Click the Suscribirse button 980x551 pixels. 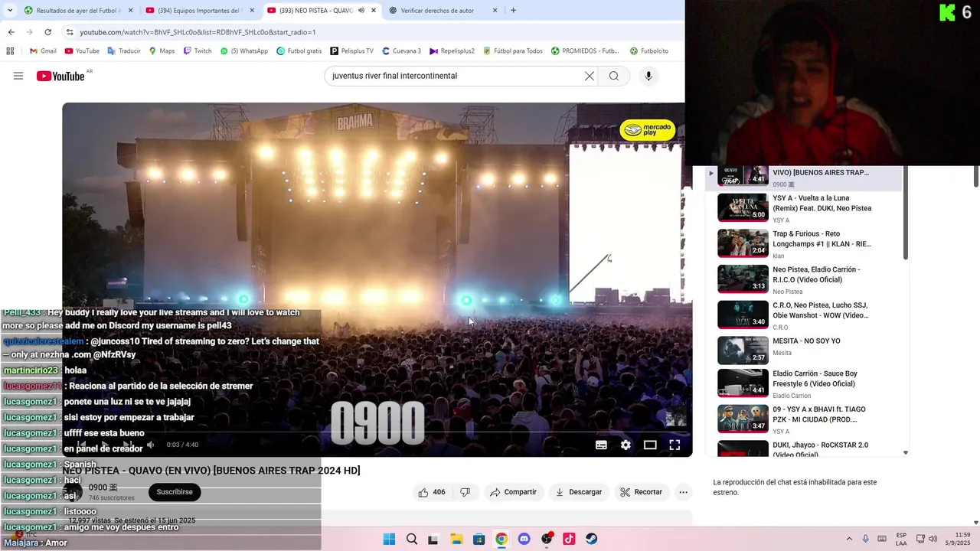175,492
